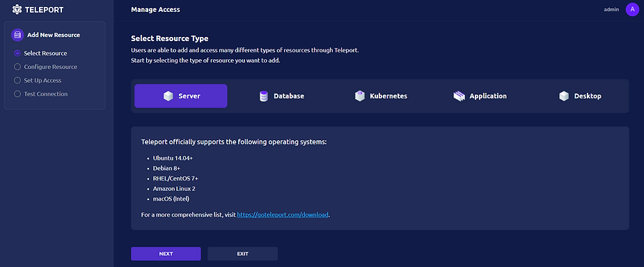
Task: Click the Add New Resource server icon
Action: pos(17,35)
